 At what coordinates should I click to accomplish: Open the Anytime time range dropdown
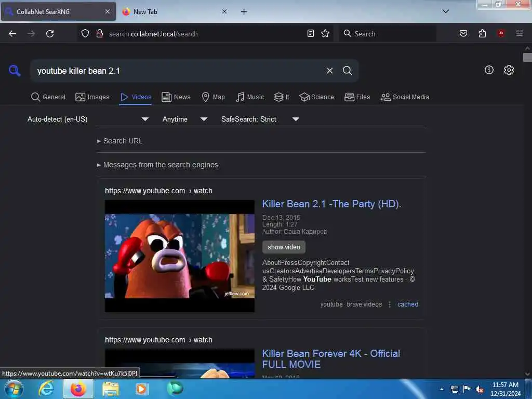(x=184, y=119)
